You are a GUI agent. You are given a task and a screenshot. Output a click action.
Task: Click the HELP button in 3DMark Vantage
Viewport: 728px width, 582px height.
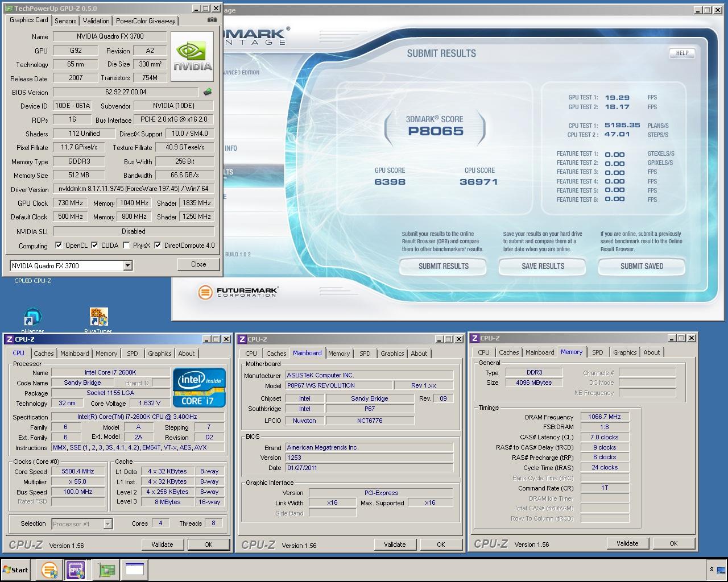point(682,53)
